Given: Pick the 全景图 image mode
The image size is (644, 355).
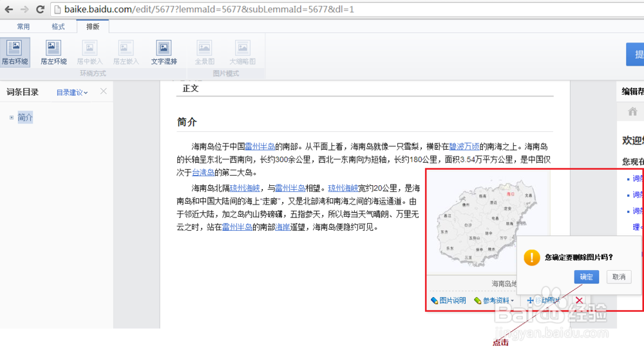Looking at the screenshot, I should 204,53.
